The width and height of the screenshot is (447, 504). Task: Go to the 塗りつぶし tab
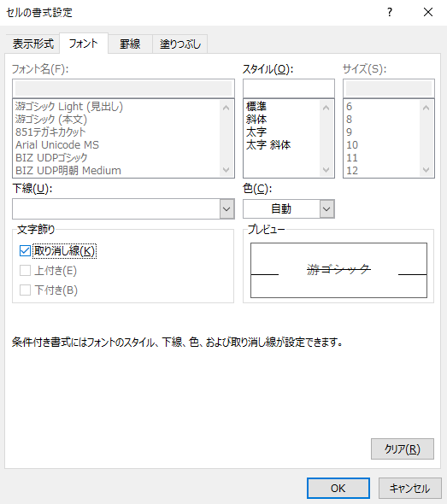180,44
